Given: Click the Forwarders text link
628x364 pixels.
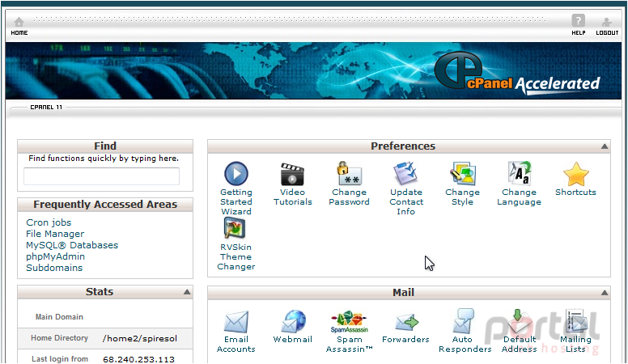Looking at the screenshot, I should [405, 340].
